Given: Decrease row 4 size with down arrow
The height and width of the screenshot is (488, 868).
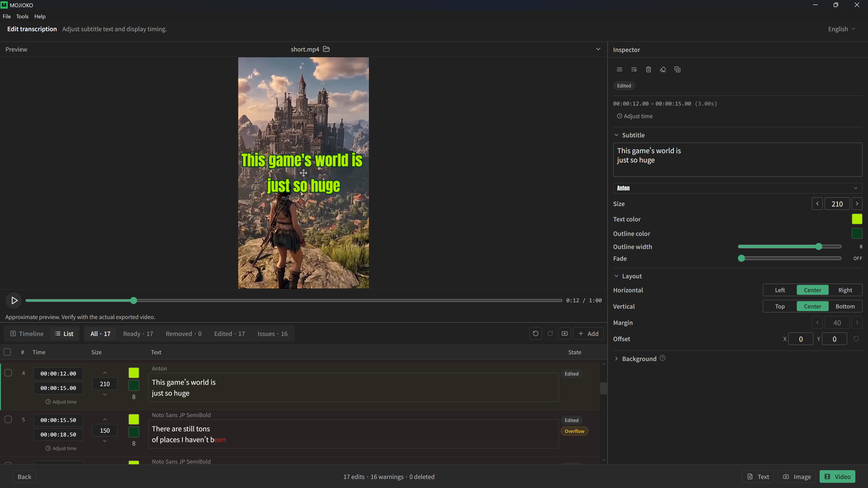Looking at the screenshot, I should pos(105,394).
